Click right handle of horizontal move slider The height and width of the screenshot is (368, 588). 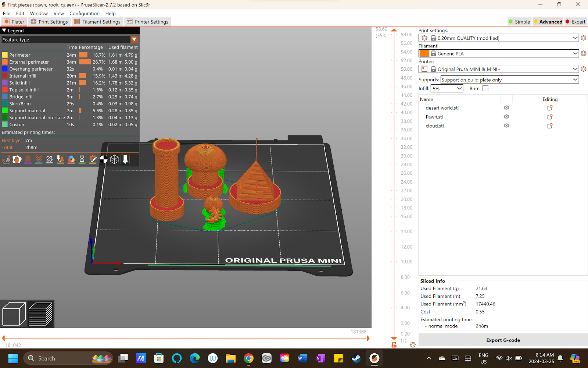[x=368, y=338]
